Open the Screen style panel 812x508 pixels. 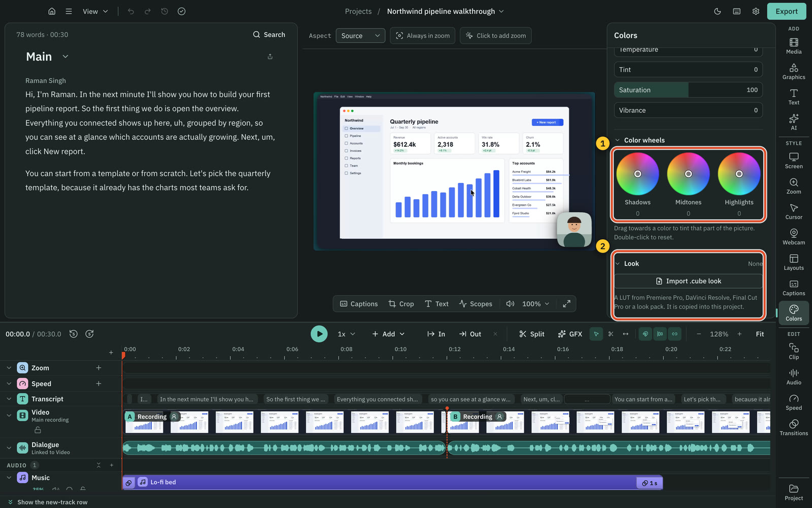coord(794,161)
